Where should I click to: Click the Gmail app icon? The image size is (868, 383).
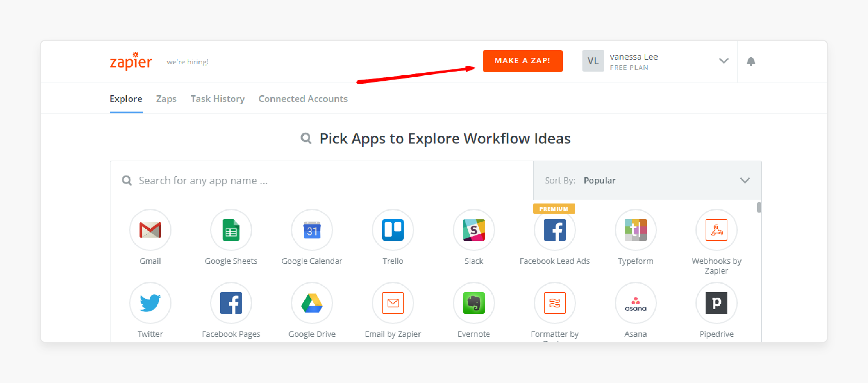150,230
